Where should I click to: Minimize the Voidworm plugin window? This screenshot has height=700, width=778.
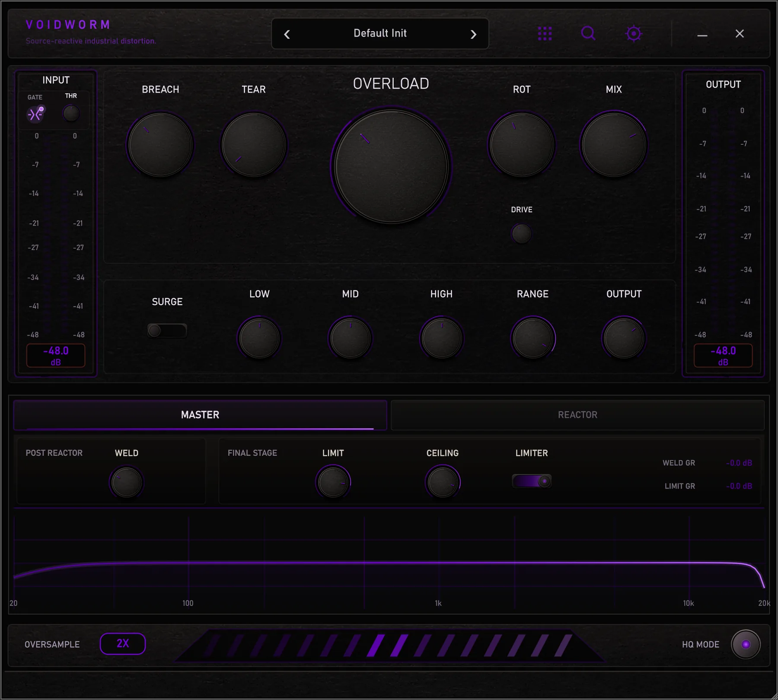(x=702, y=35)
